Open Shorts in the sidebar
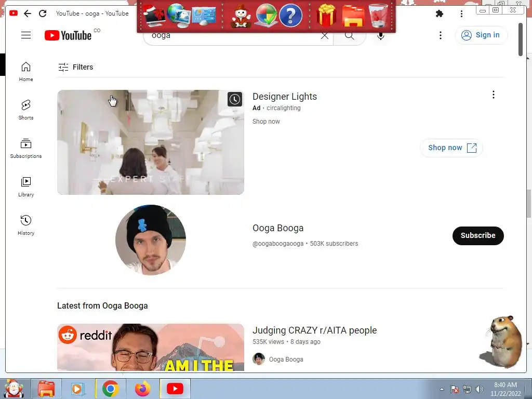 point(26,110)
